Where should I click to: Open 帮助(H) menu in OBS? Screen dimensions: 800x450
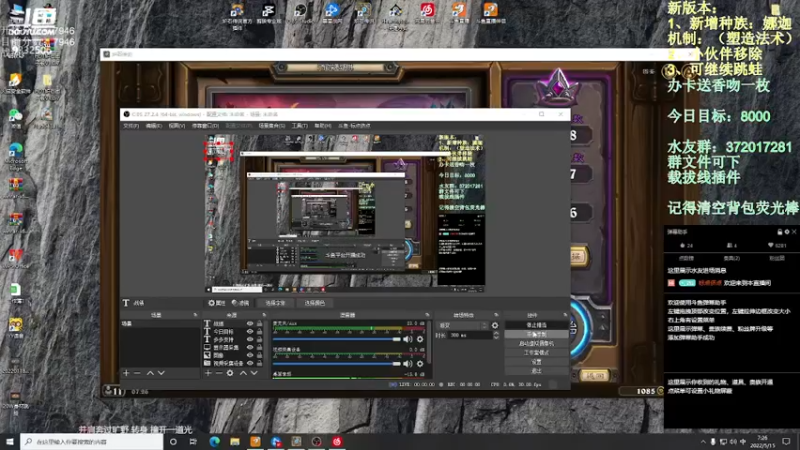322,126
